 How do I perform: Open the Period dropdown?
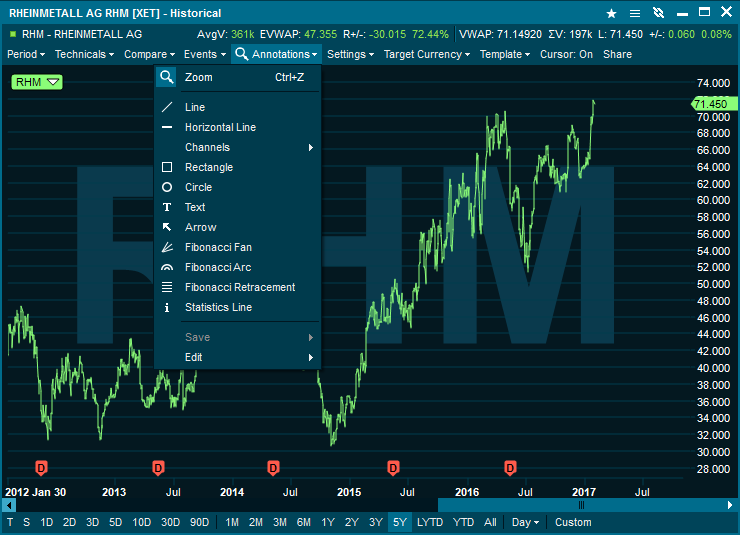(26, 54)
